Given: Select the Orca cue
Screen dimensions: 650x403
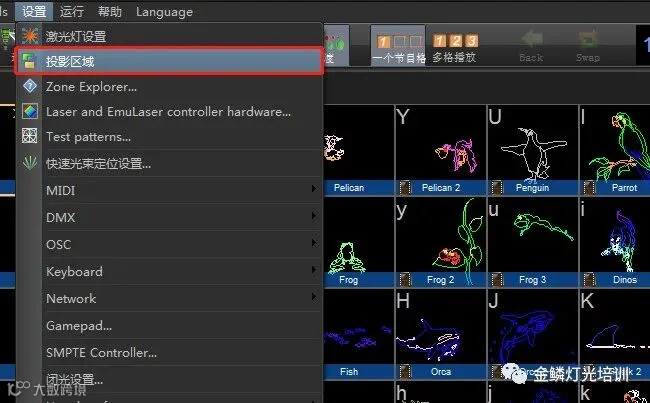Looking at the screenshot, I should pos(441,334).
